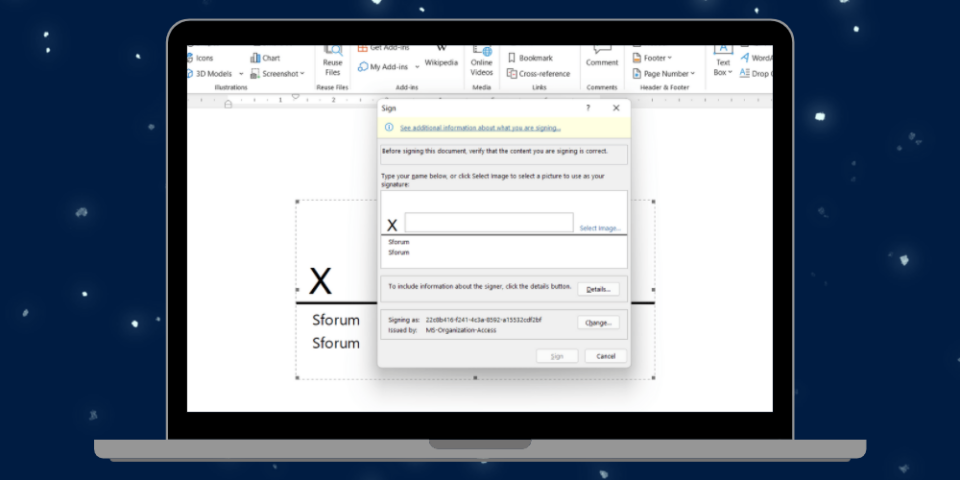Viewport: 960px width, 480px height.
Task: Click the help question mark in Sign dialog
Action: coord(588,107)
